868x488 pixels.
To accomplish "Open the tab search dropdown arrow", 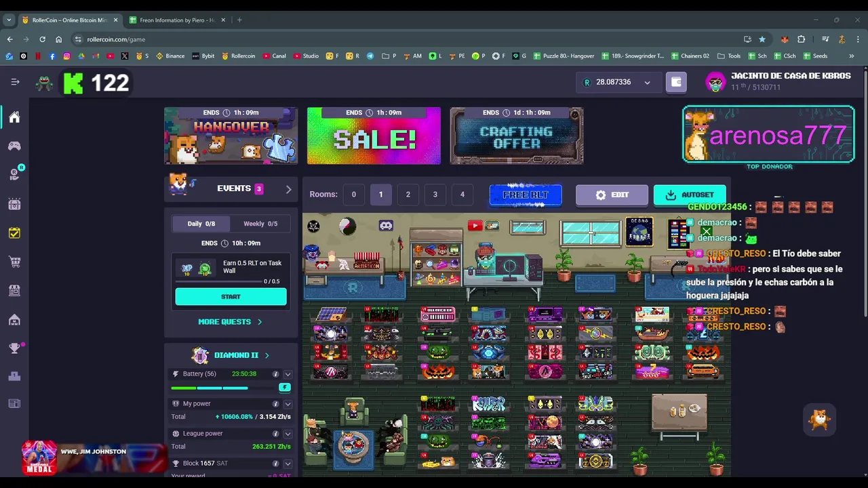I will [x=9, y=20].
